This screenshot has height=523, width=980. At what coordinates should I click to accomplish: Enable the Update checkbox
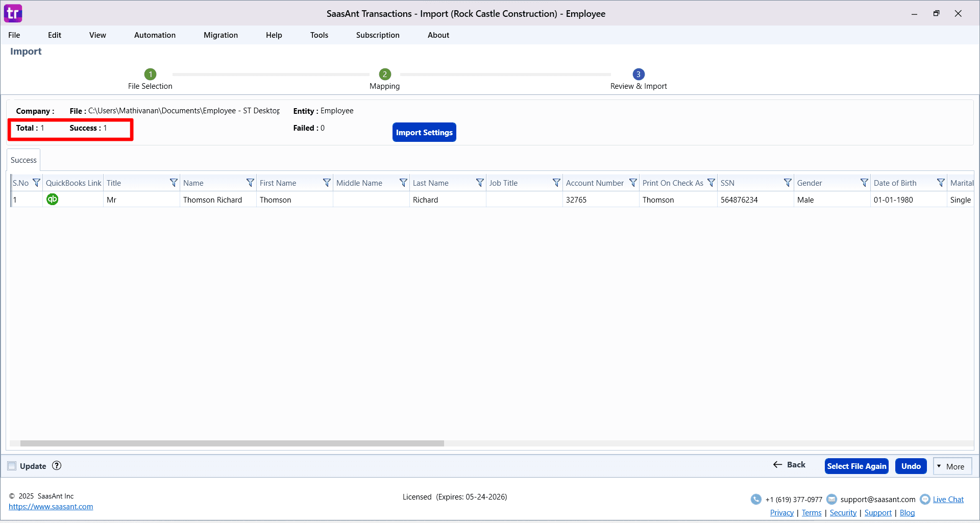12,466
